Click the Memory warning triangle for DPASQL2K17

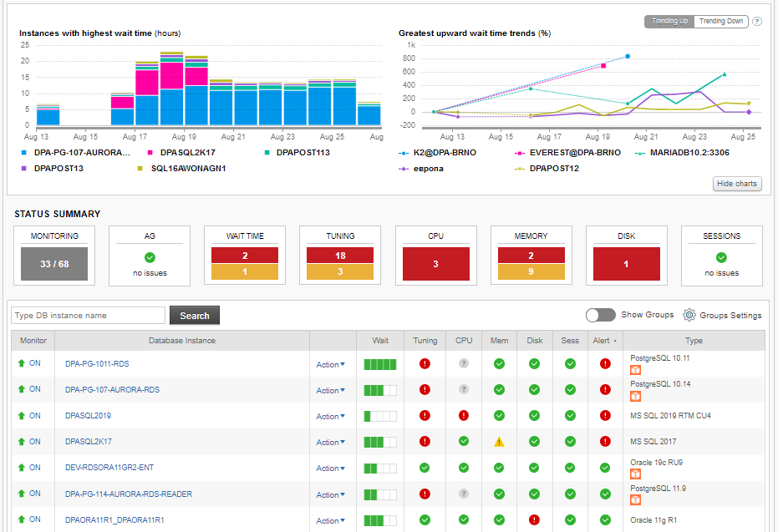(499, 442)
